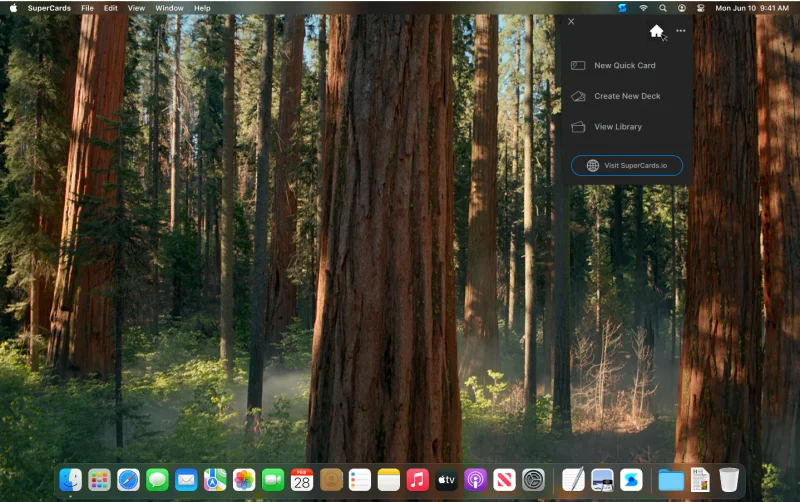Open the document stack in the Dock
The image size is (800, 502).
(x=700, y=480)
